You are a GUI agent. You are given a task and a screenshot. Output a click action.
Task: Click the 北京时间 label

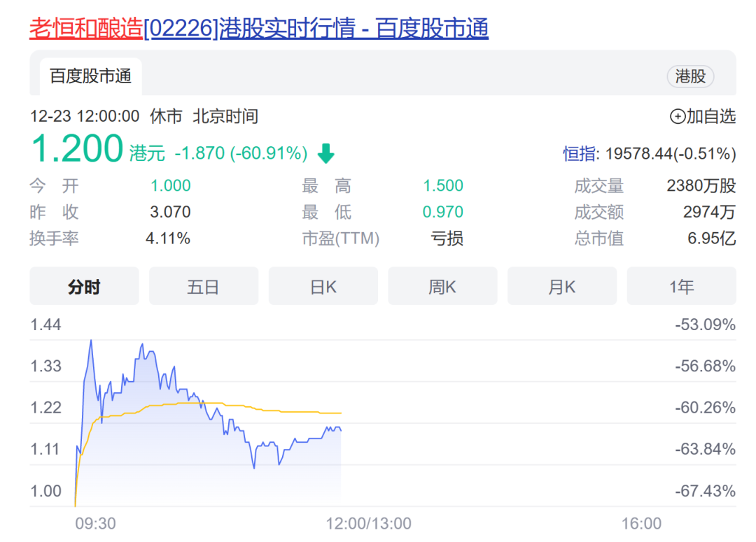point(225,116)
